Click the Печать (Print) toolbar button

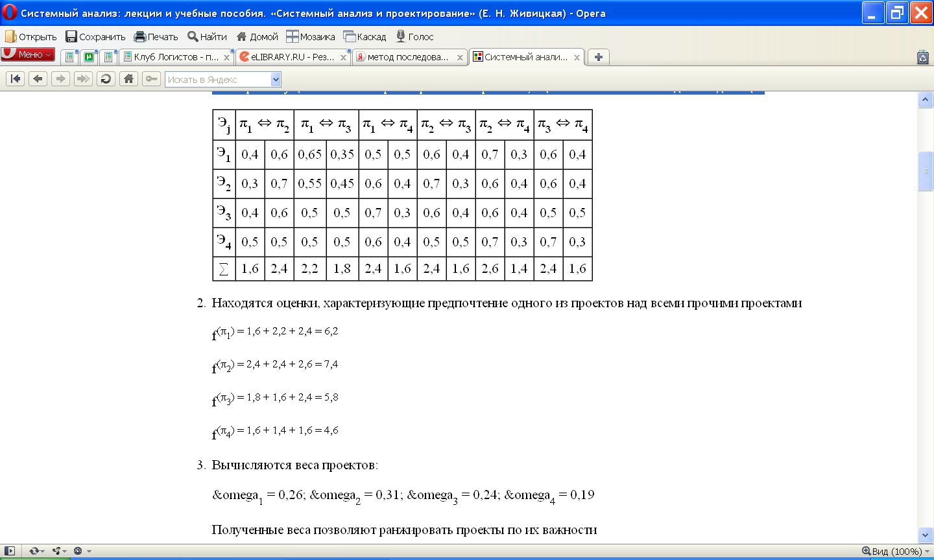coord(156,37)
